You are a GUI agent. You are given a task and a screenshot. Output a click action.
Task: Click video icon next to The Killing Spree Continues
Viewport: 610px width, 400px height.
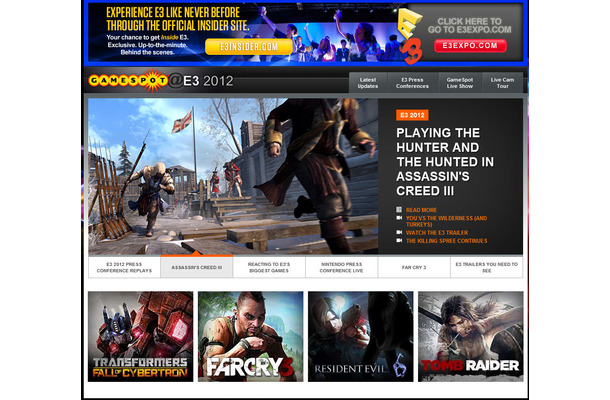click(x=399, y=240)
